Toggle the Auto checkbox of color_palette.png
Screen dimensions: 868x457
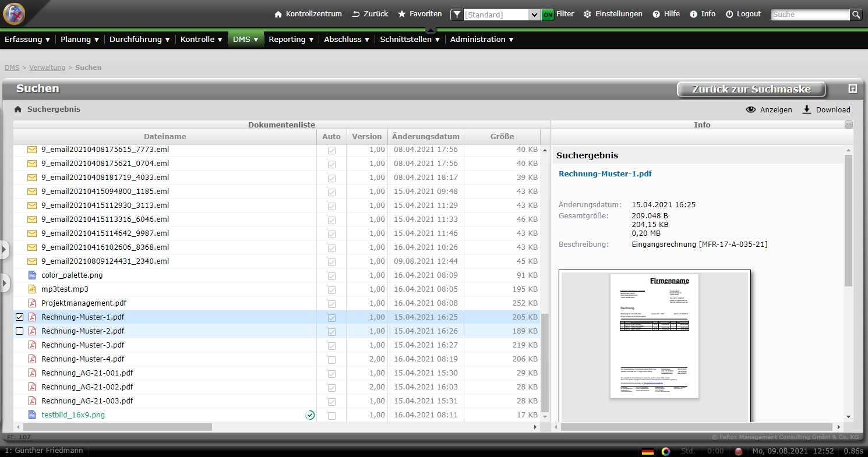[331, 276]
